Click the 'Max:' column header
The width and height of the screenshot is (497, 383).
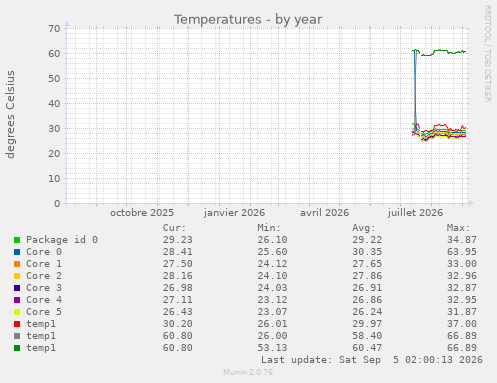pyautogui.click(x=459, y=228)
